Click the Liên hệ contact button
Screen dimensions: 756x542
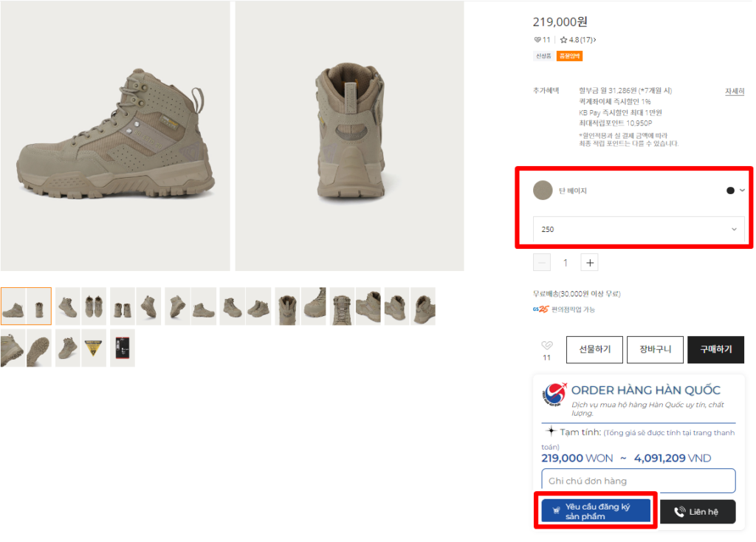pyautogui.click(x=697, y=512)
